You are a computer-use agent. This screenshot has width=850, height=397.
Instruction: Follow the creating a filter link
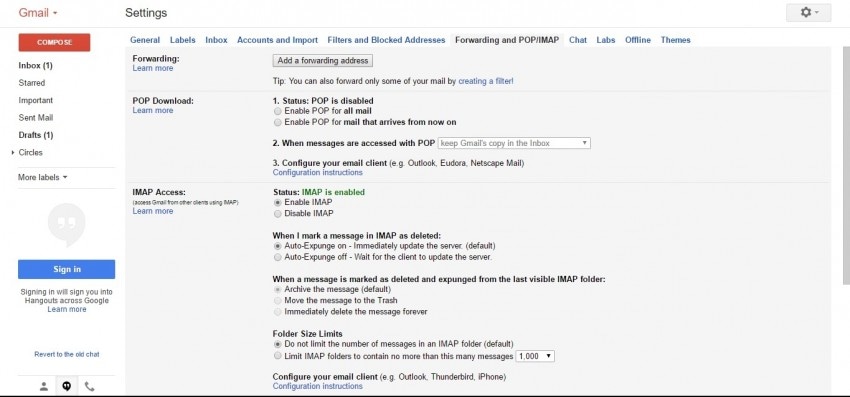click(x=486, y=81)
